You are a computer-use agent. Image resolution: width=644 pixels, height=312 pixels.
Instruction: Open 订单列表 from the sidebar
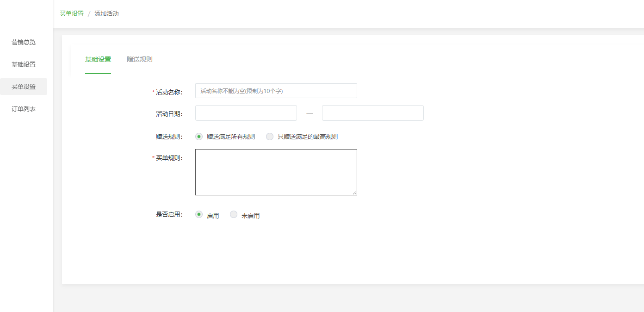tap(24, 109)
